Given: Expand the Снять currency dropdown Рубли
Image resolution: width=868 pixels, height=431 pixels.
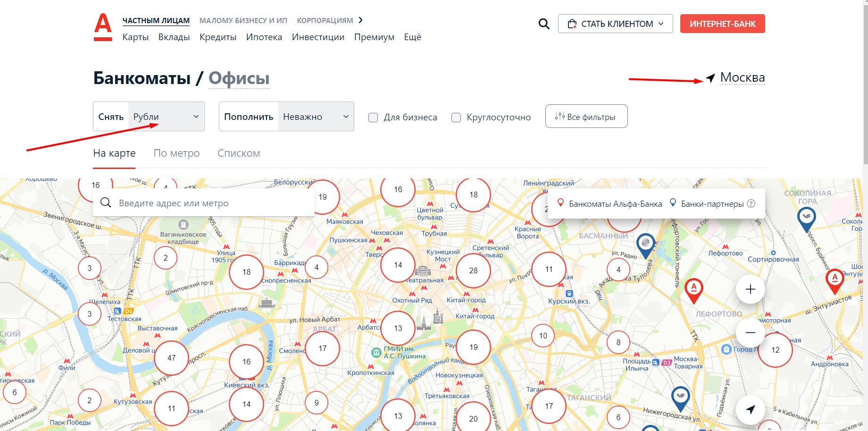Looking at the screenshot, I should point(166,117).
